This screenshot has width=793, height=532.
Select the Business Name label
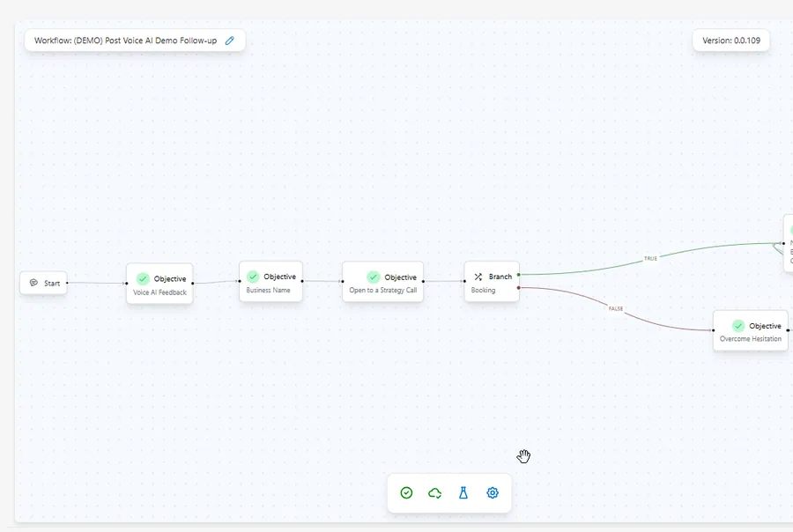tap(268, 291)
